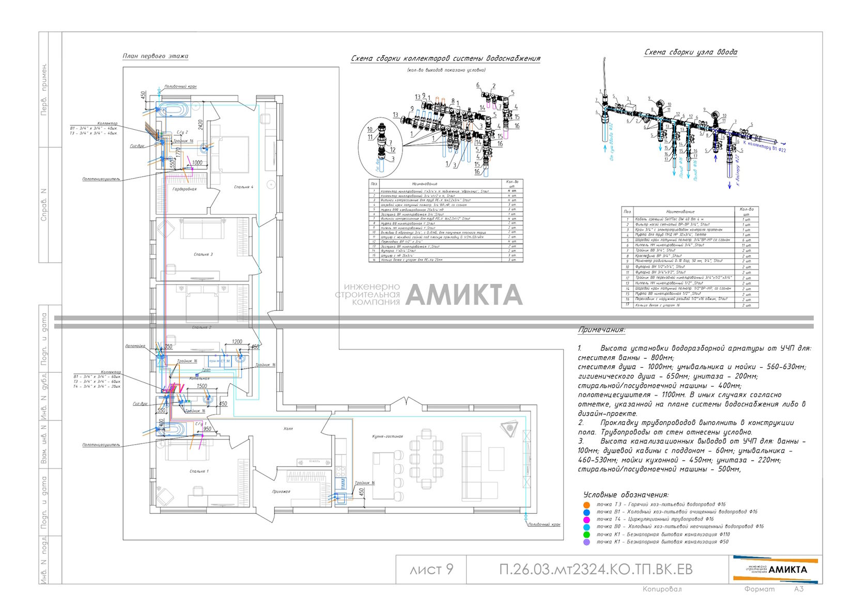
Task: Click the orange legend dot for точка Т3
Action: click(586, 505)
